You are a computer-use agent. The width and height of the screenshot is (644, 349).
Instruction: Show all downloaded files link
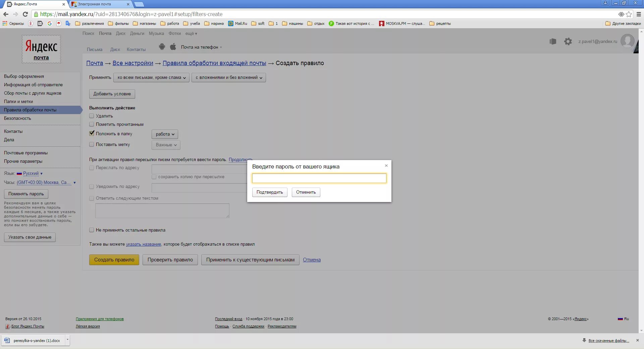pyautogui.click(x=608, y=341)
